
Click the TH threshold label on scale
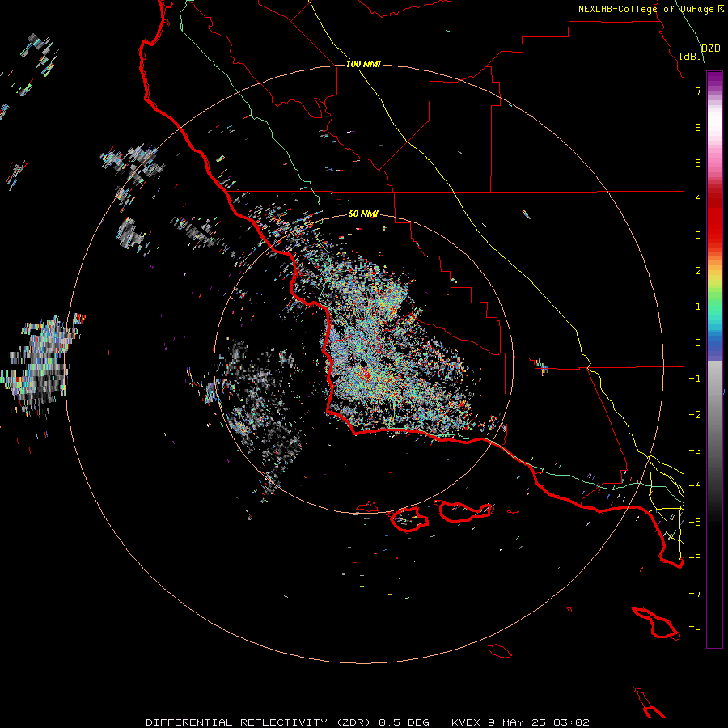695,630
